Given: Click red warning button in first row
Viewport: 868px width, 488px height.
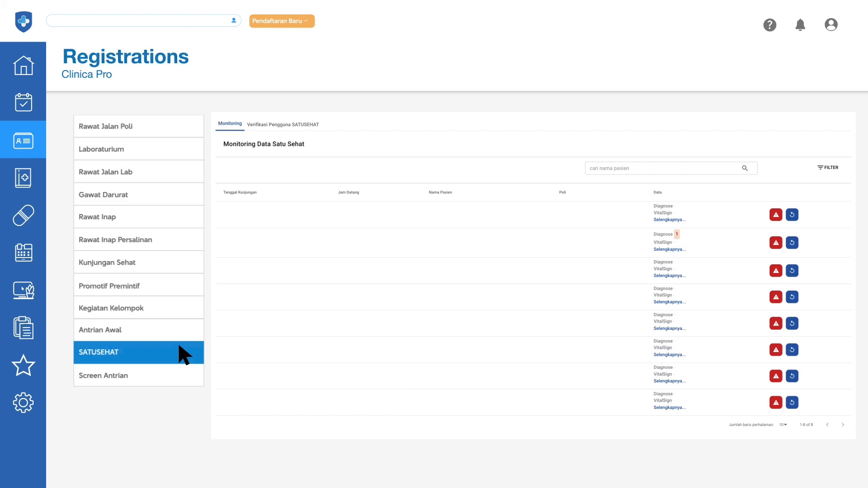Looking at the screenshot, I should [x=776, y=215].
